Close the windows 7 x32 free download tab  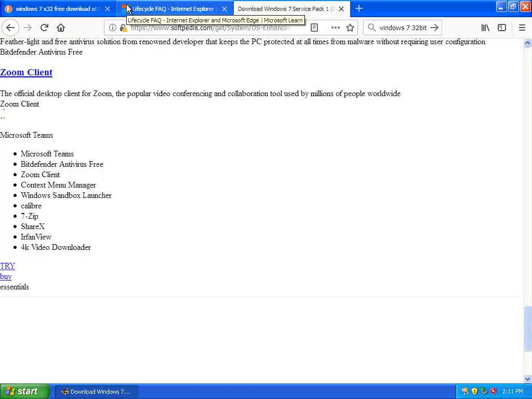(107, 9)
